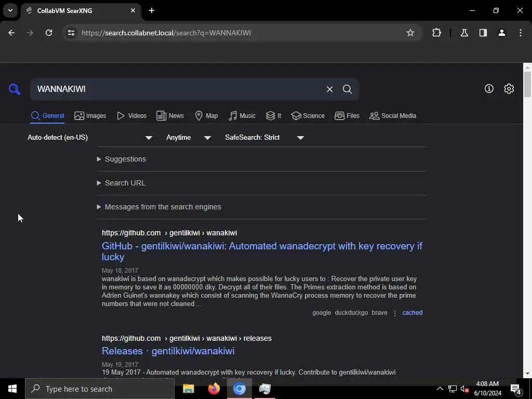The height and width of the screenshot is (399, 532).
Task: Open the notification center icon
Action: click(515, 389)
